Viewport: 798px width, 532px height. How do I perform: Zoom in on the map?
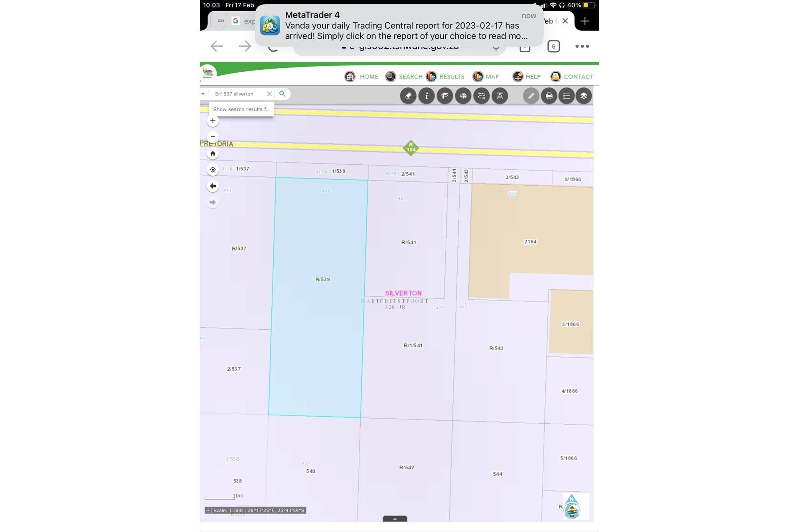point(213,121)
